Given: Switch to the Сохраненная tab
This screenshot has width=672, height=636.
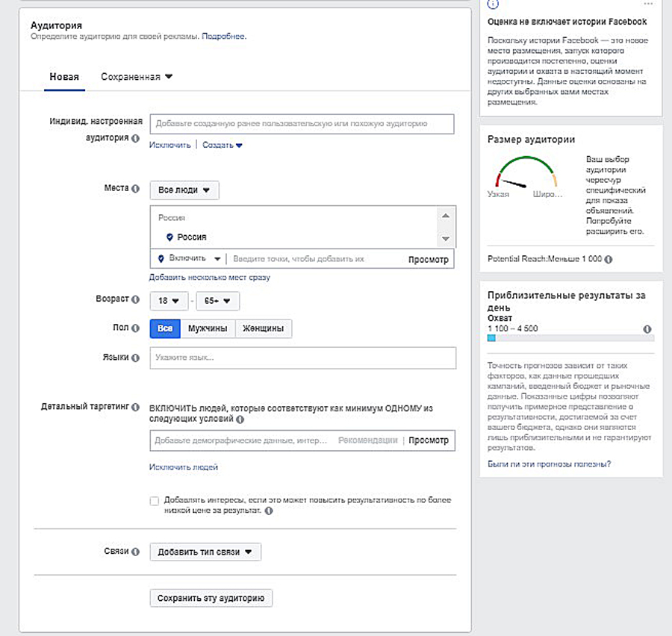Looking at the screenshot, I should coord(137,77).
